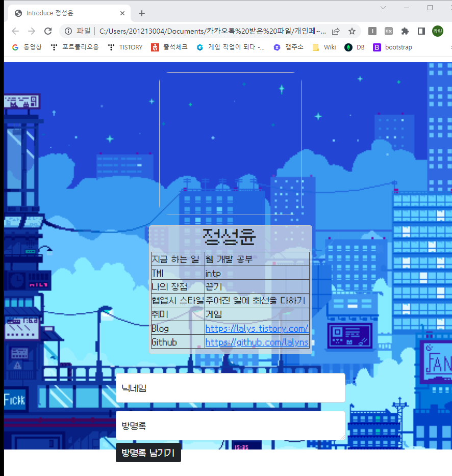Open the 포트폴리오용 bookmark
The height and width of the screenshot is (476, 452).
pos(75,47)
